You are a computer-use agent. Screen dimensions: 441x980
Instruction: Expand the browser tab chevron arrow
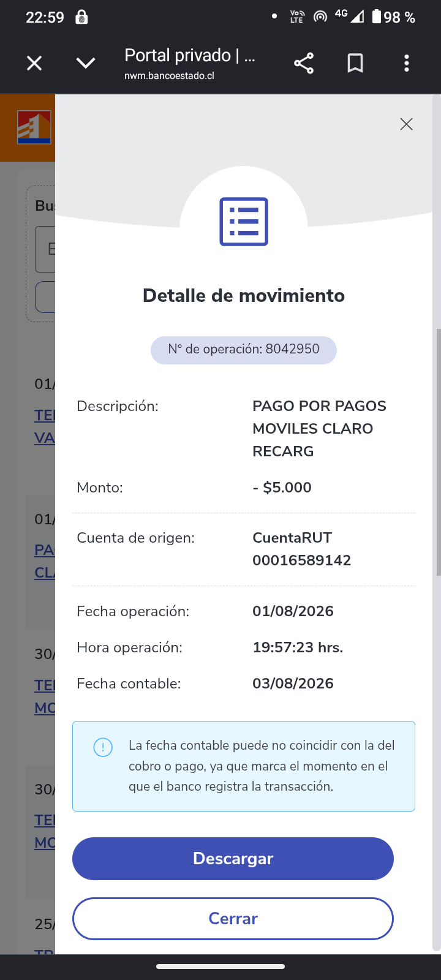[x=86, y=63]
